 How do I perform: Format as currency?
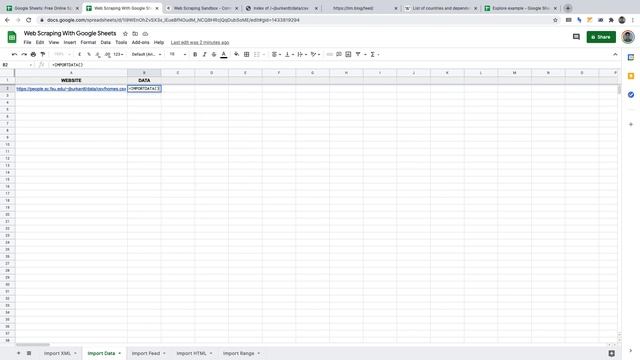pyautogui.click(x=80, y=54)
